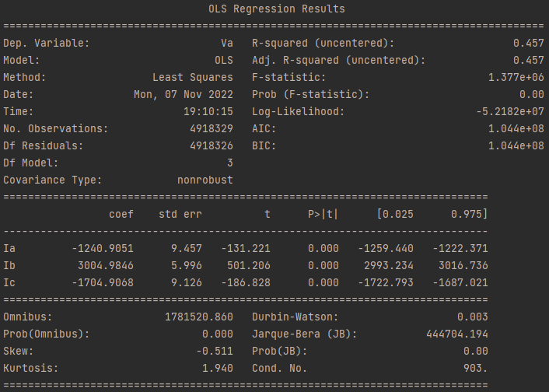
Task: Click the Jarque-Bera value 444704.194
Action: [x=457, y=334]
